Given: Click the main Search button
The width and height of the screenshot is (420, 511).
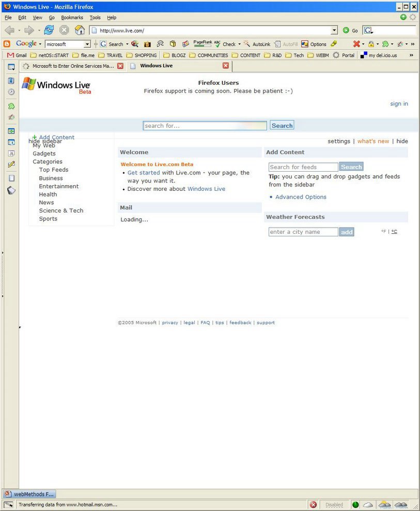Looking at the screenshot, I should click(x=282, y=126).
